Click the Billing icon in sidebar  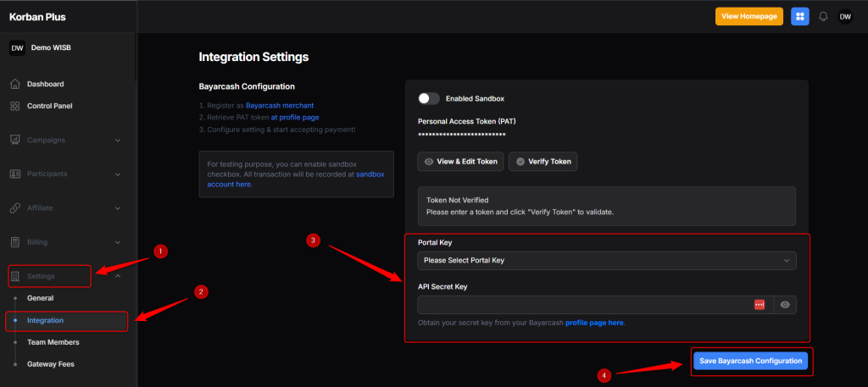[x=15, y=242]
